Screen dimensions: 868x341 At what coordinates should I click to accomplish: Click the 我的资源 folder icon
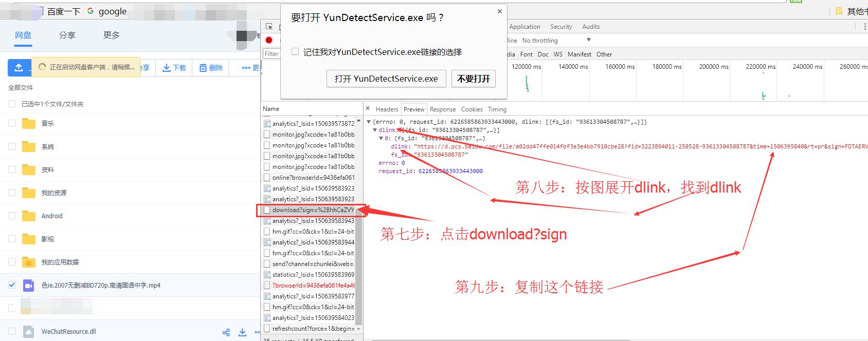tap(29, 193)
